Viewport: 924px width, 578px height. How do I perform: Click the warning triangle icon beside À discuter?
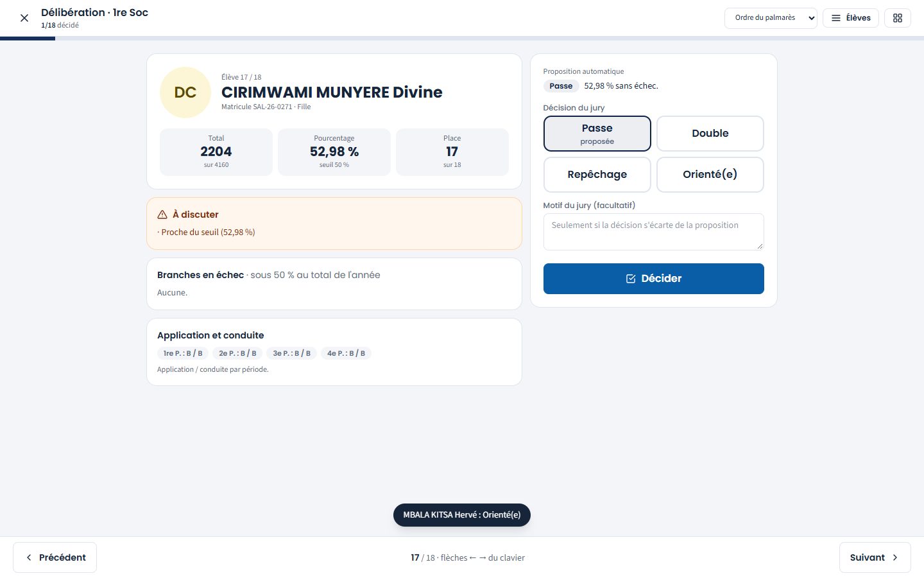click(x=162, y=215)
